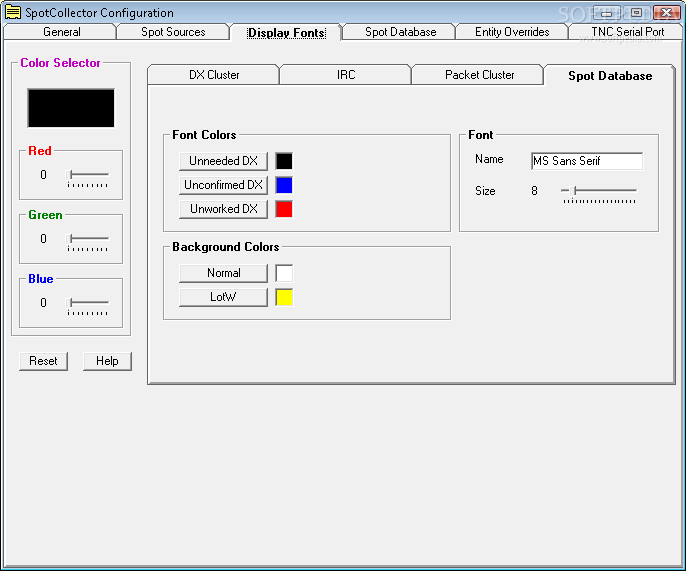Close the SpotCollector Configuration window
This screenshot has height=571, width=686.
tap(666, 13)
